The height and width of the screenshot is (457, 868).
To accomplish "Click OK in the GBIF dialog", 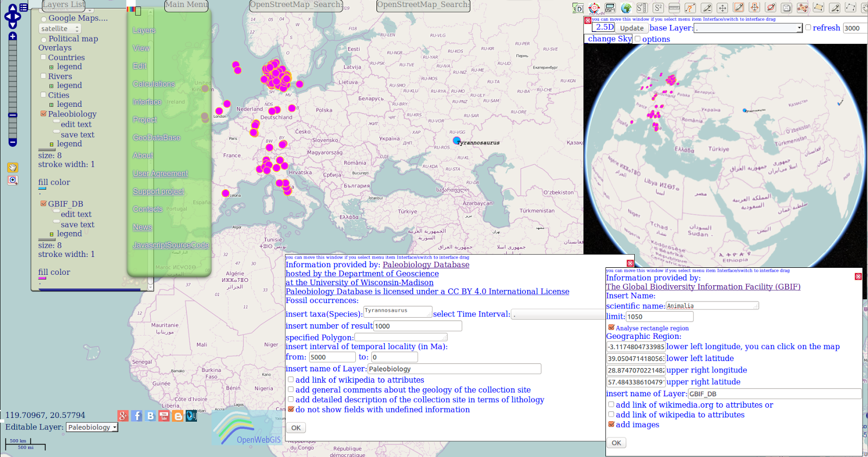I will click(x=616, y=443).
